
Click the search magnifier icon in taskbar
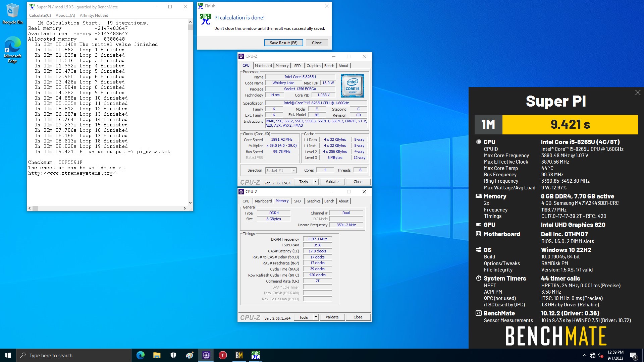23,355
